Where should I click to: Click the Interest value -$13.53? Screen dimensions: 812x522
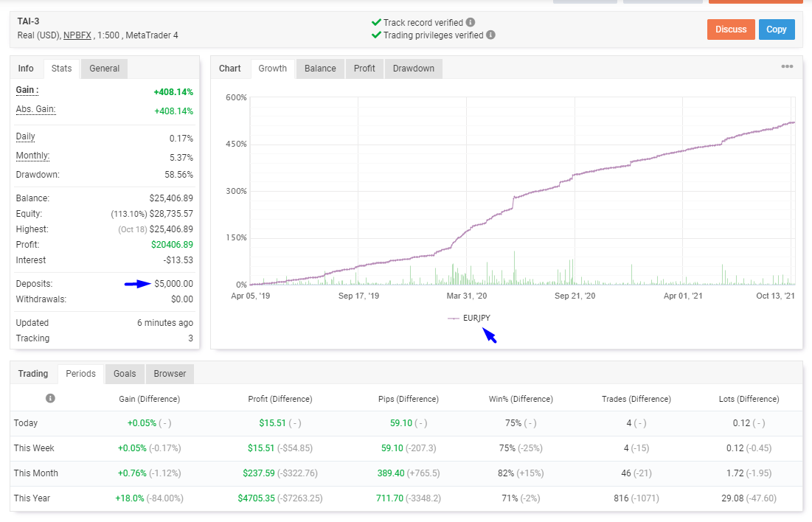point(178,260)
